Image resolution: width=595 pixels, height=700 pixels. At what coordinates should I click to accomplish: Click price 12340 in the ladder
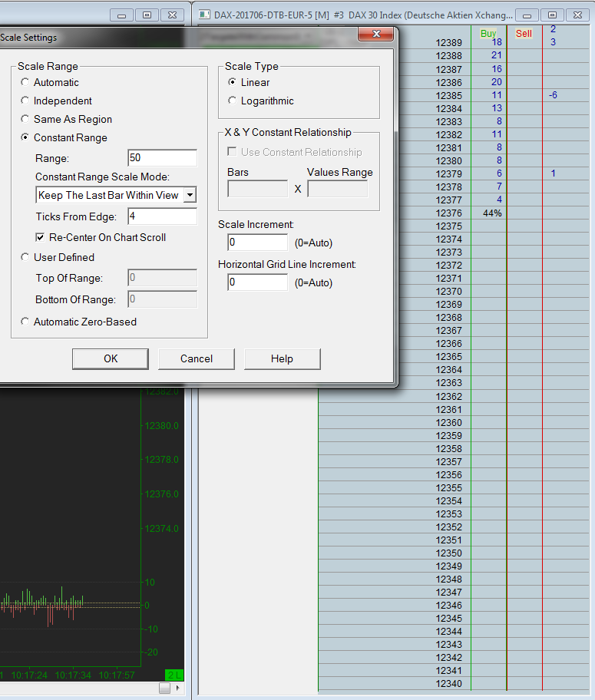[x=449, y=683]
